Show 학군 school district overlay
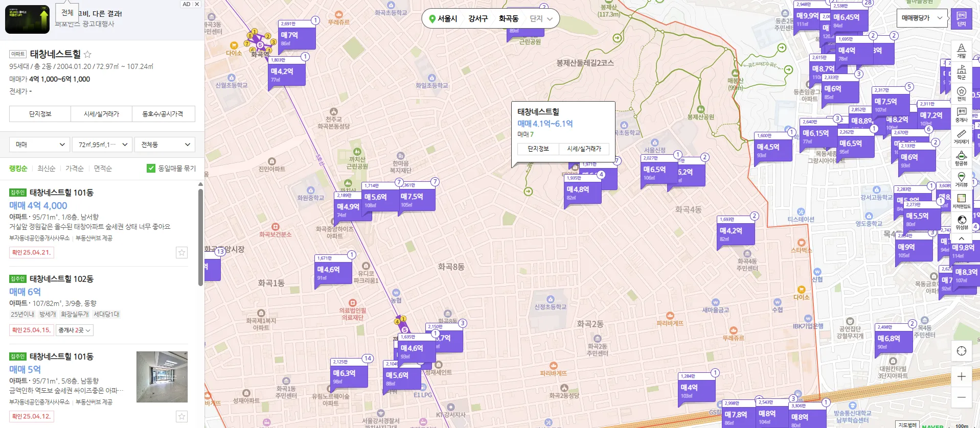The height and width of the screenshot is (428, 980). (961, 72)
